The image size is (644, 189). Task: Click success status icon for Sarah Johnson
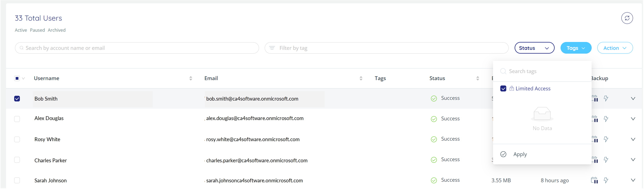pos(434,180)
